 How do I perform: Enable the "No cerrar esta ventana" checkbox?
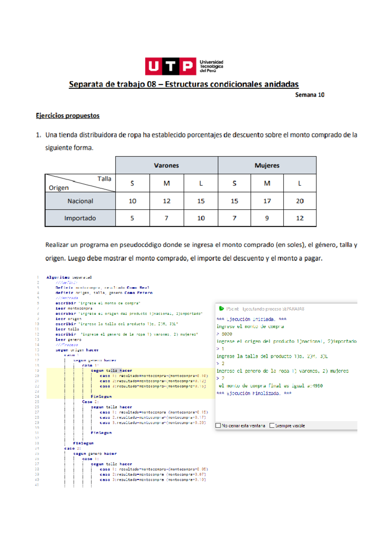218,426
